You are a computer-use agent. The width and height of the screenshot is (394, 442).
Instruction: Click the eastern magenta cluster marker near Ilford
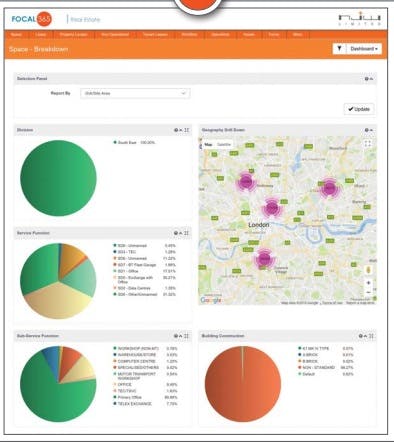pyautogui.click(x=329, y=188)
